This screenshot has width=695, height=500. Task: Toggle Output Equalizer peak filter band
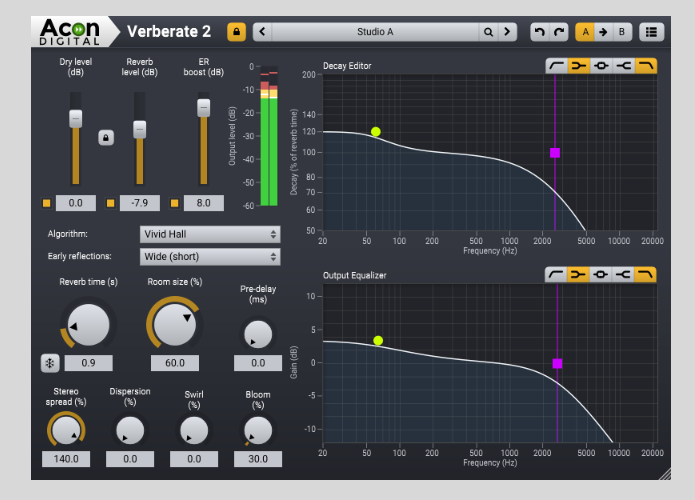coord(601,275)
